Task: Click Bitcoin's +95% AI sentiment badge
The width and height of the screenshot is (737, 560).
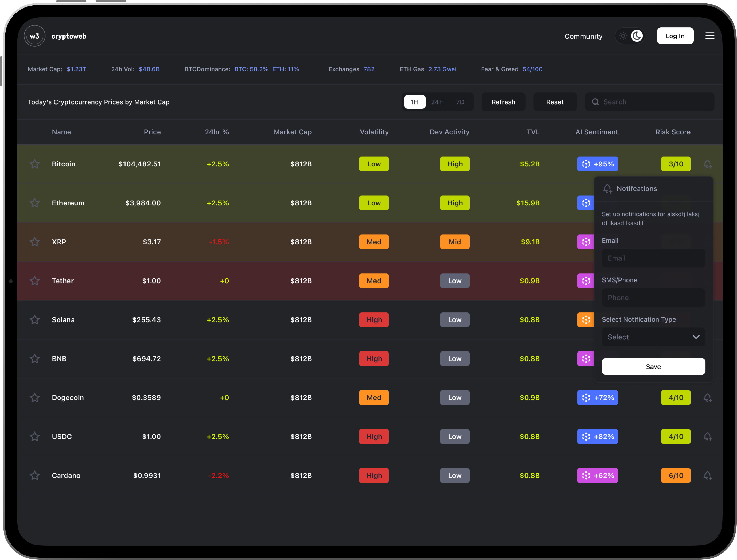Action: [x=597, y=164]
